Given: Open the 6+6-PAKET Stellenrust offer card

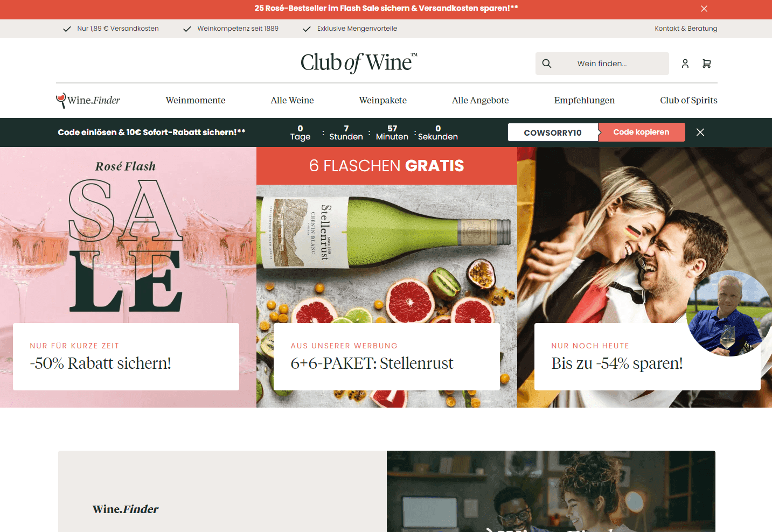Looking at the screenshot, I should click(387, 356).
